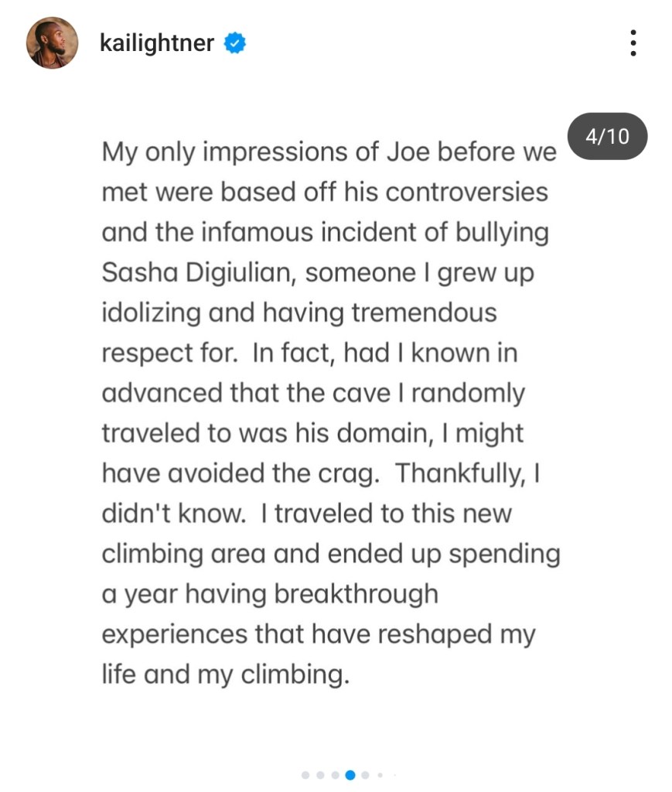Image resolution: width=672 pixels, height=792 pixels.
Task: Open the three-dot more options menu
Action: tap(633, 43)
